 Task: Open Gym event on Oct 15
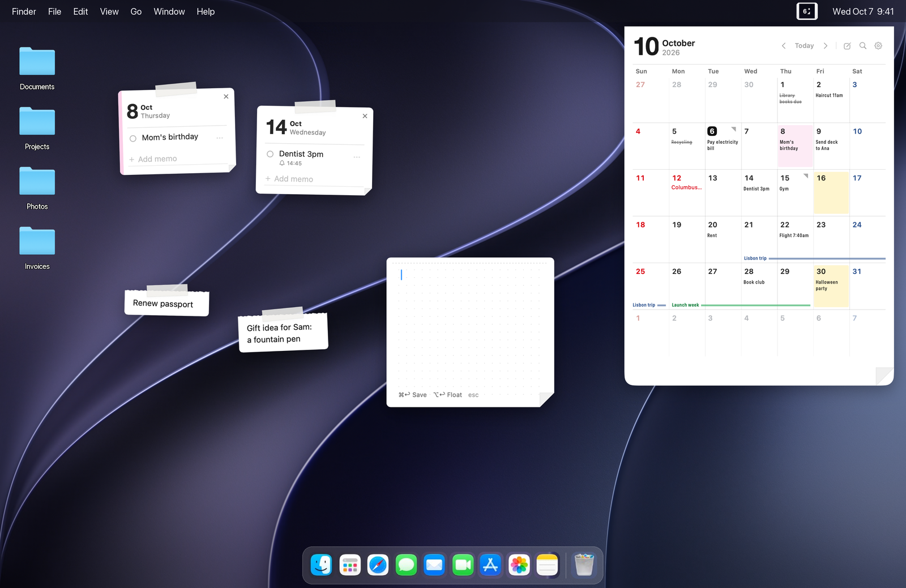pos(784,189)
